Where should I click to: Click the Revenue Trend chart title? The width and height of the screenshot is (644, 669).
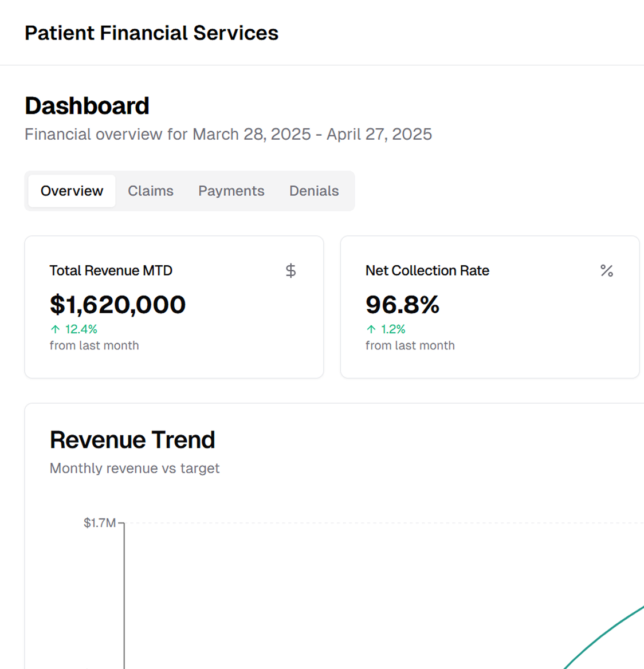(132, 440)
